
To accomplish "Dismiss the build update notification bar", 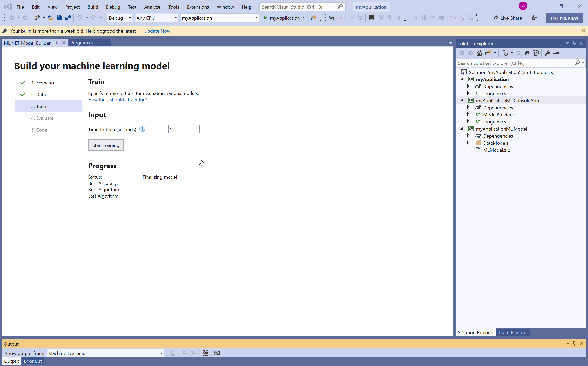I will (583, 31).
